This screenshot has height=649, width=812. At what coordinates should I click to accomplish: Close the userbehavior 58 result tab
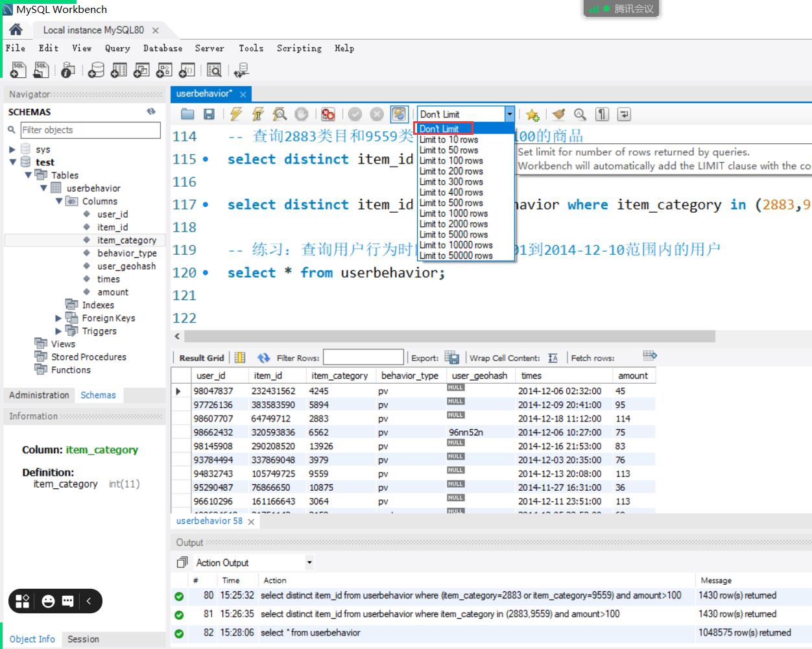pos(251,521)
